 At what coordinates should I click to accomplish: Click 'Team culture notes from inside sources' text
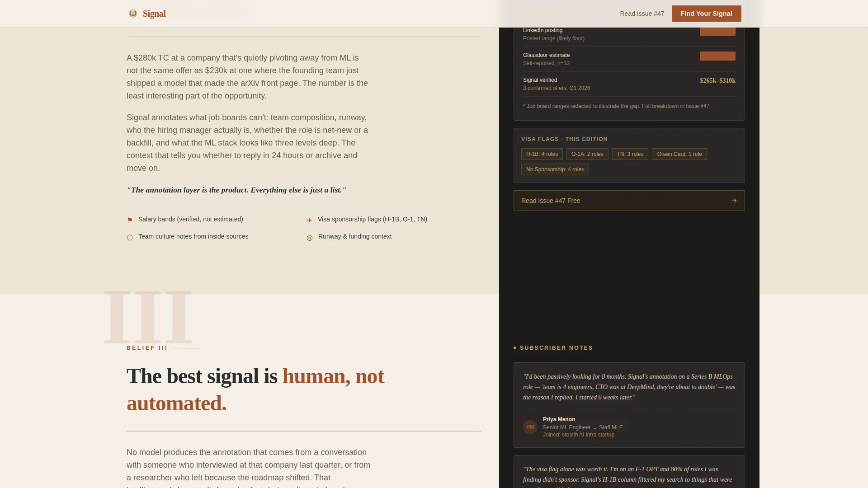(193, 236)
